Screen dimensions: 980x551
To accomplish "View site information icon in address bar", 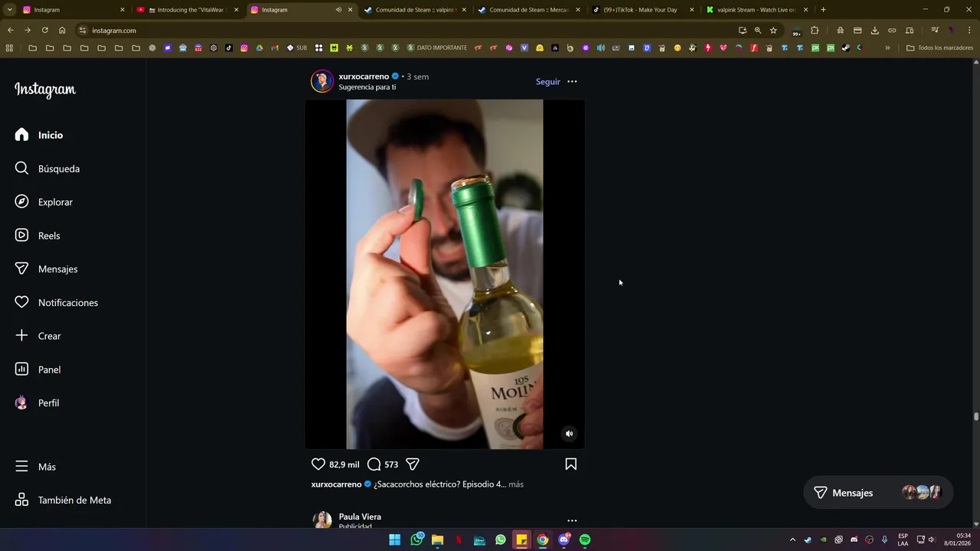I will pyautogui.click(x=83, y=31).
